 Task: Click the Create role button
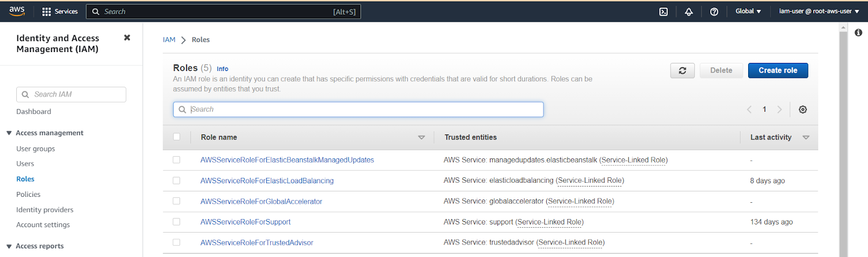click(x=778, y=70)
